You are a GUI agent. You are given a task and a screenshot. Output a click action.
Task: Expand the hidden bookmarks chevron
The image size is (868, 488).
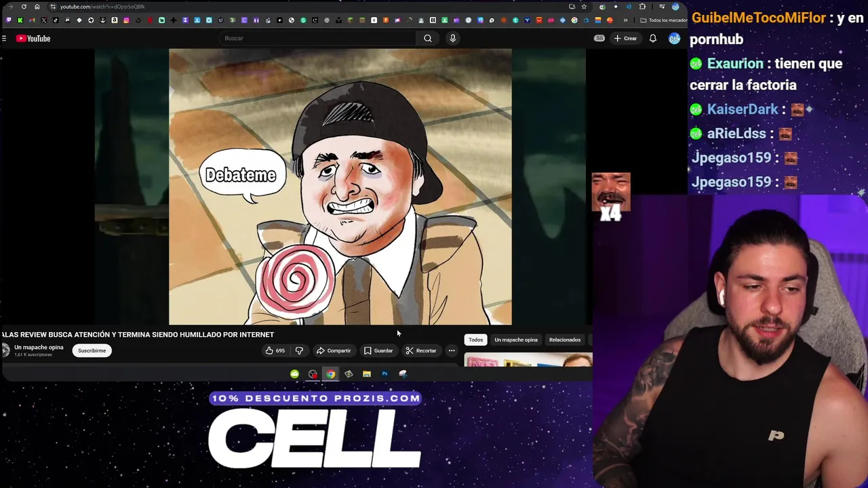click(x=625, y=20)
